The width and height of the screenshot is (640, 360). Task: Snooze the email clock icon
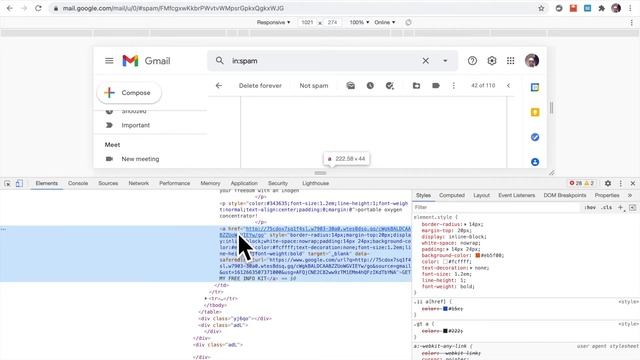tap(370, 85)
